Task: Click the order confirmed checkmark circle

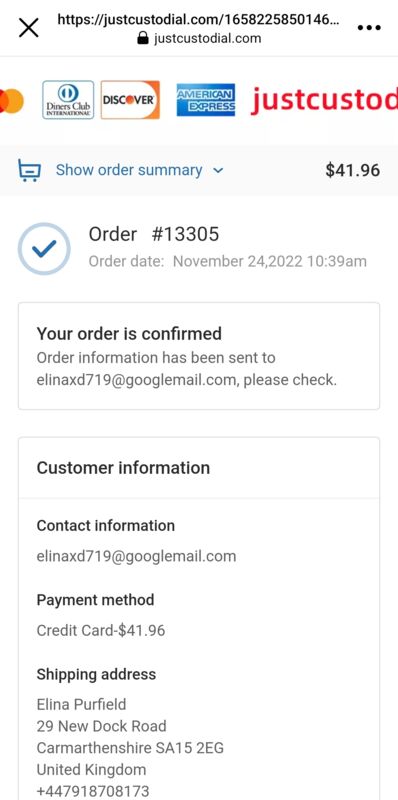Action: click(x=44, y=248)
